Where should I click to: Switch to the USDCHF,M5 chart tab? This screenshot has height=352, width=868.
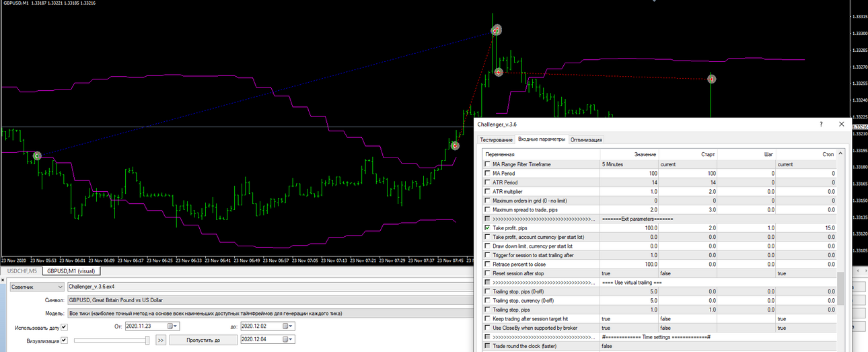coord(22,271)
